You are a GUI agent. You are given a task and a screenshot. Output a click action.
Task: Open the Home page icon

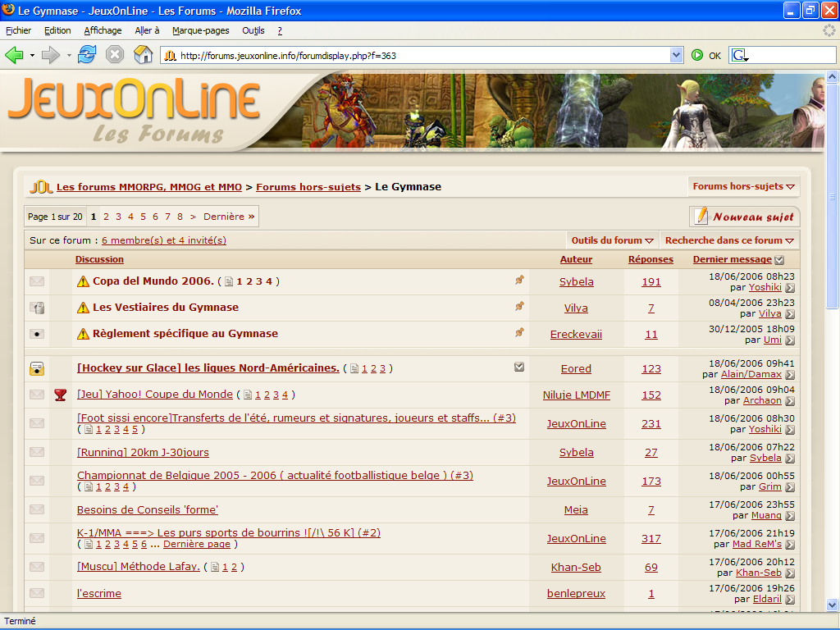[143, 55]
